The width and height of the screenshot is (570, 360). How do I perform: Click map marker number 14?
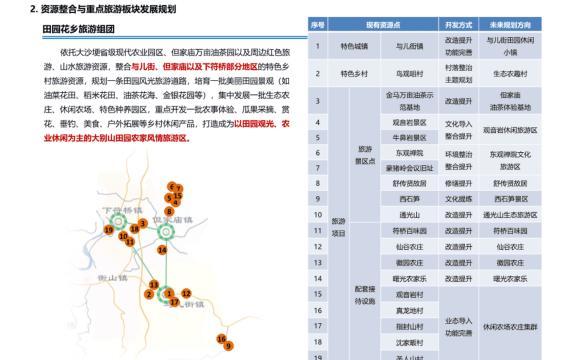click(162, 250)
